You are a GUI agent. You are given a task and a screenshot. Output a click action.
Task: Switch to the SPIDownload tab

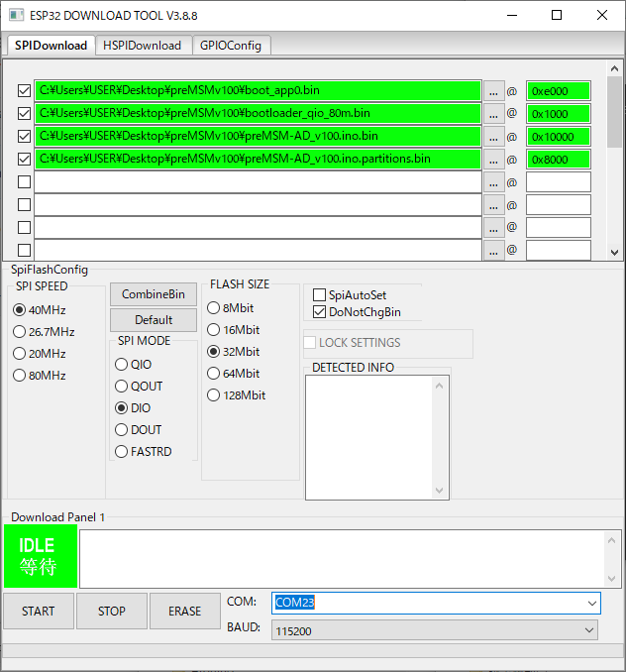pyautogui.click(x=51, y=46)
